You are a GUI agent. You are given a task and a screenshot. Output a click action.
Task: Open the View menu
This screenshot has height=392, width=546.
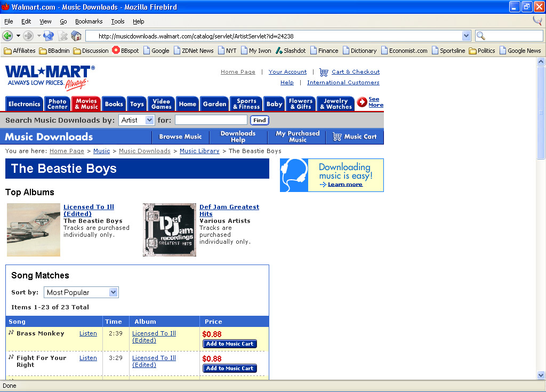[45, 21]
